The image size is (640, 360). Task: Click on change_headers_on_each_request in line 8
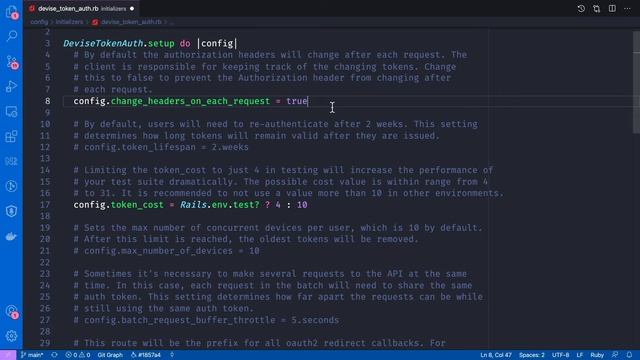click(190, 101)
